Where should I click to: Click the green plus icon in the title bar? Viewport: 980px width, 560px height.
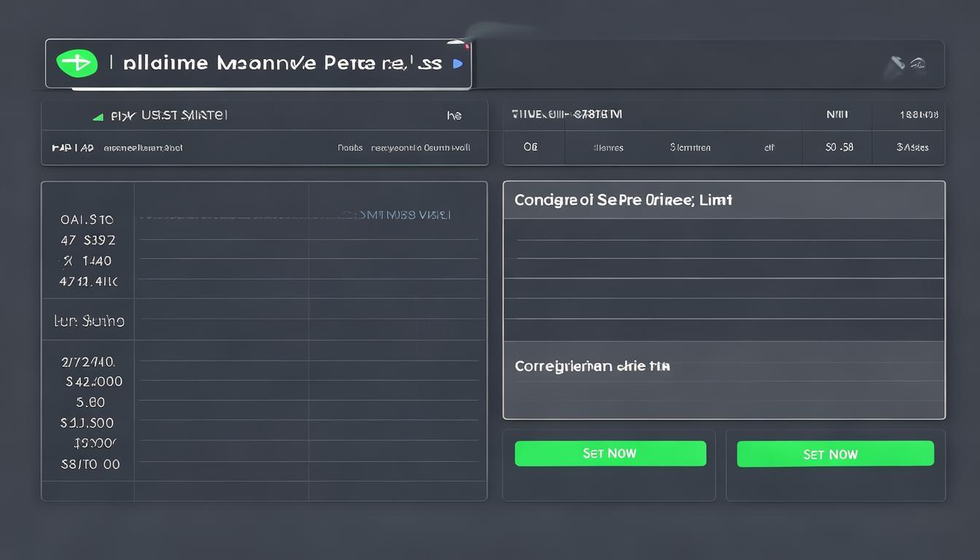coord(77,63)
